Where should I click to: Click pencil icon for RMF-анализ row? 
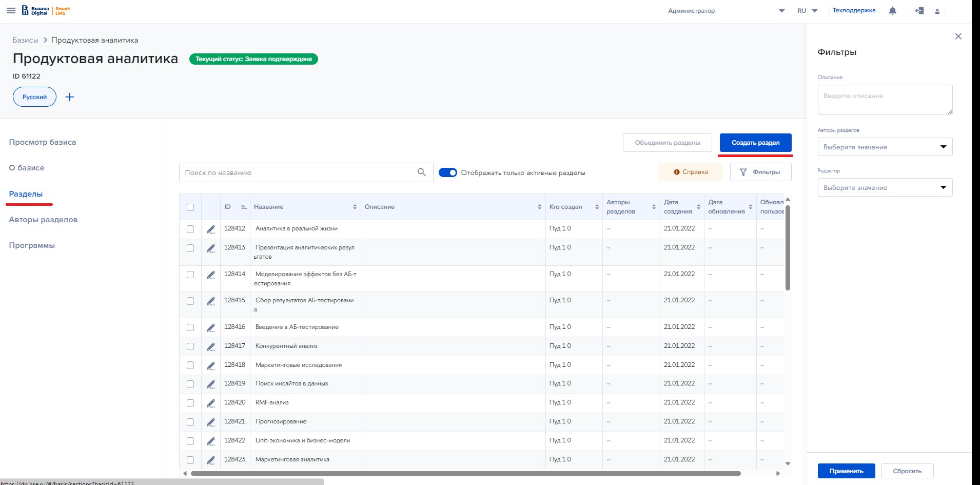click(210, 403)
